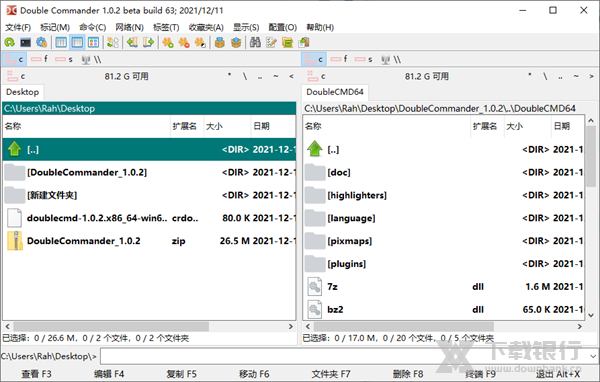Select [plugins] folder in right panel
The width and height of the screenshot is (600, 382).
444,264
